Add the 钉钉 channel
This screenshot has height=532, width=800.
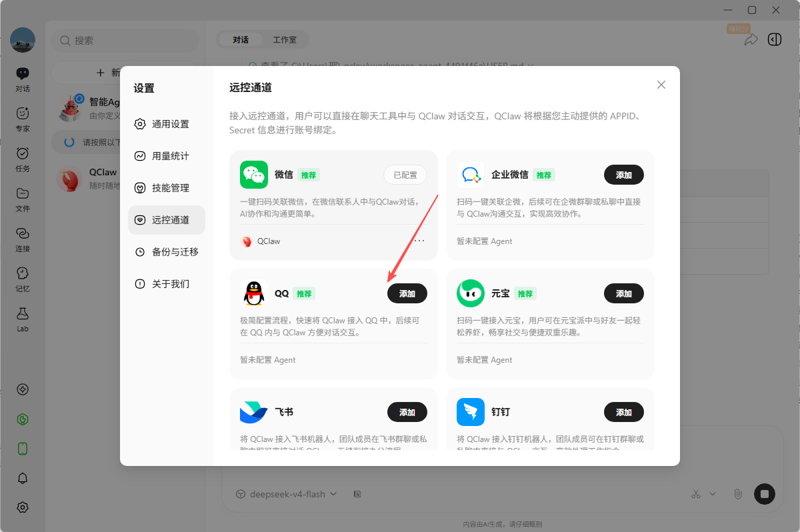[624, 412]
